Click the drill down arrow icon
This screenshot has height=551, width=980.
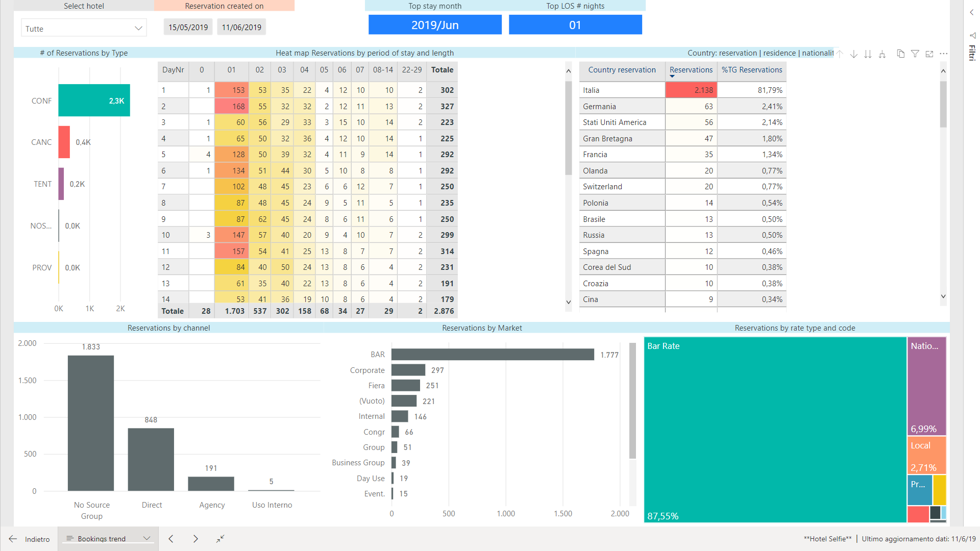[853, 54]
